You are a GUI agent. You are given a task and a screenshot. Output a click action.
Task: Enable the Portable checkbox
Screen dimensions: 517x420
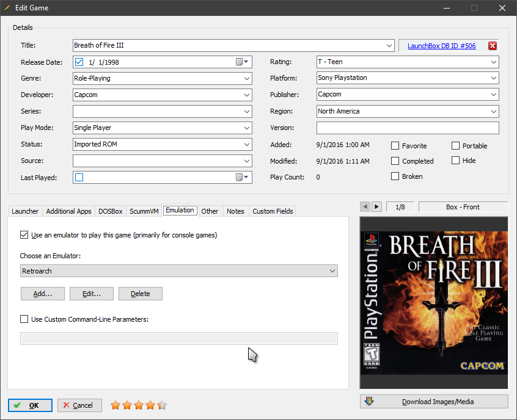click(x=455, y=146)
